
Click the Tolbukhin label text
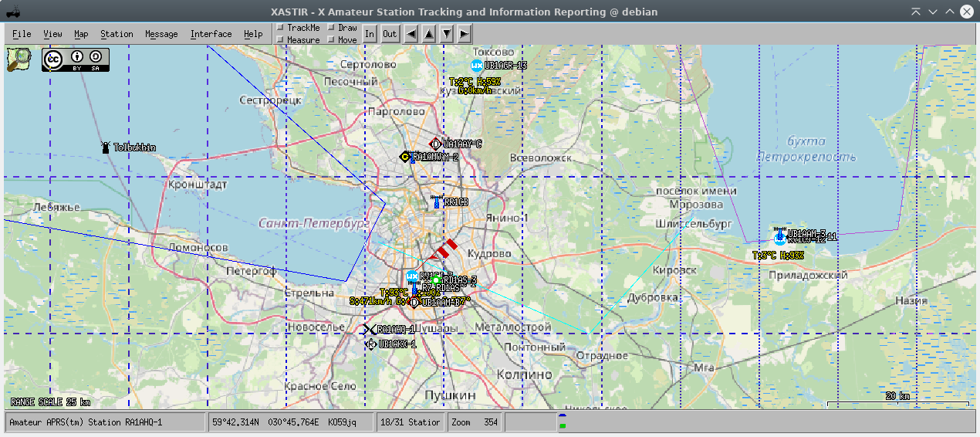point(135,147)
